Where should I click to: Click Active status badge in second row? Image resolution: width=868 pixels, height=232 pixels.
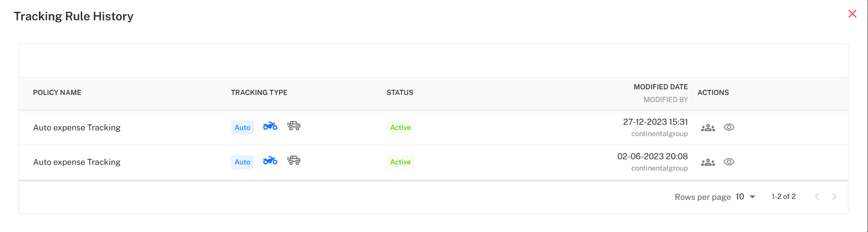(x=400, y=162)
